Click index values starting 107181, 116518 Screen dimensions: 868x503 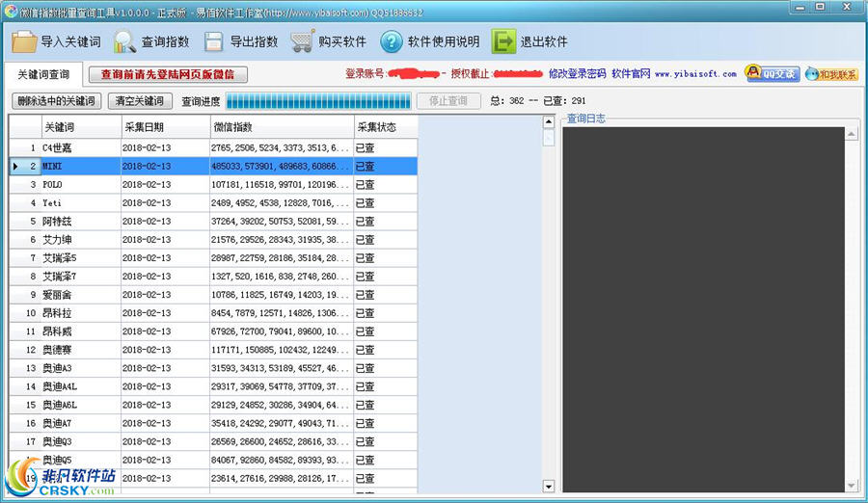tap(282, 184)
